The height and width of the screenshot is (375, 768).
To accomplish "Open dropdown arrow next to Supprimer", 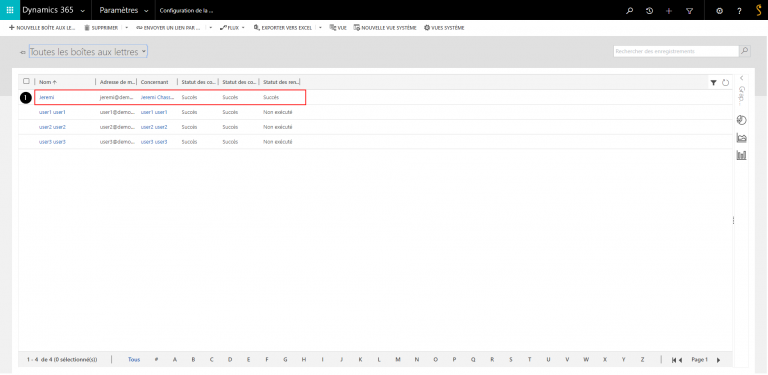I will [x=126, y=28].
